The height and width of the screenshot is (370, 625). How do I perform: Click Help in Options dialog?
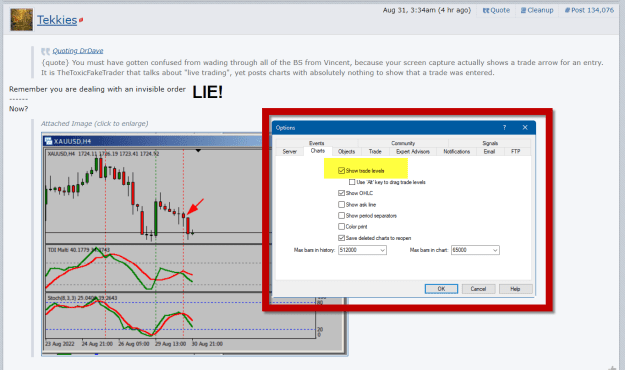tap(515, 289)
